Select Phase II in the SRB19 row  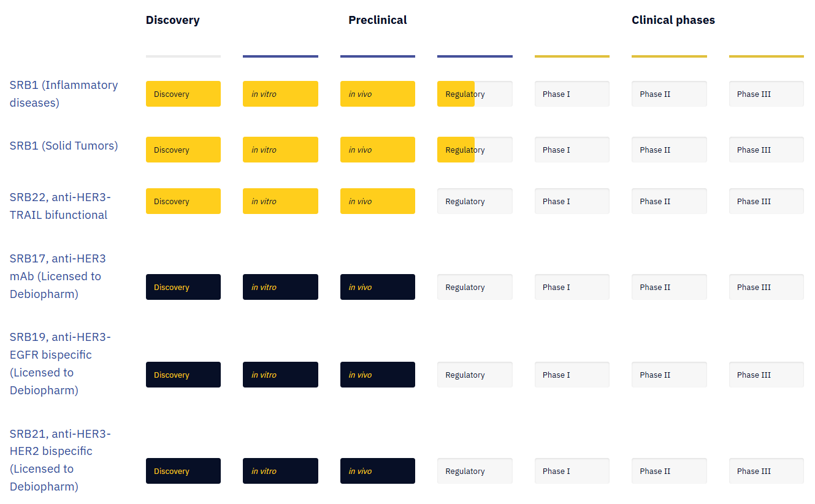click(669, 375)
